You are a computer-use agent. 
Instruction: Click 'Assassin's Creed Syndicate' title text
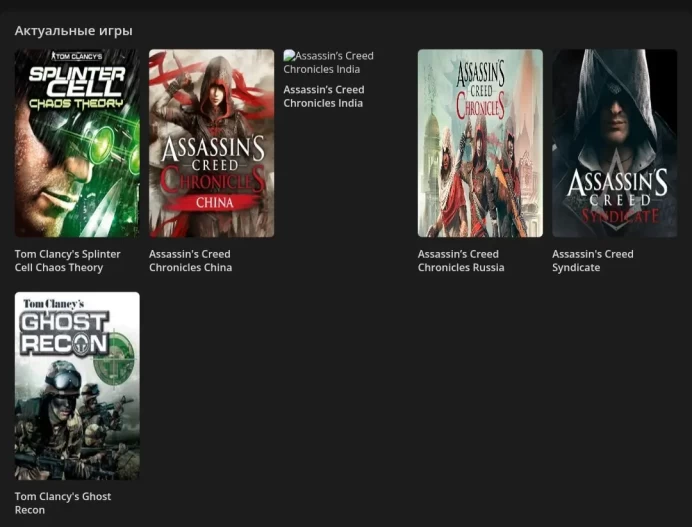coord(593,261)
